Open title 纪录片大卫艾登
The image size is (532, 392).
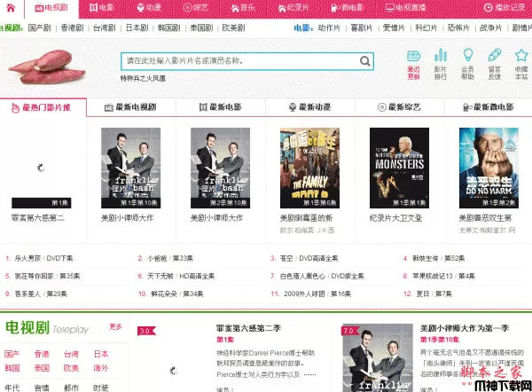pyautogui.click(x=395, y=218)
